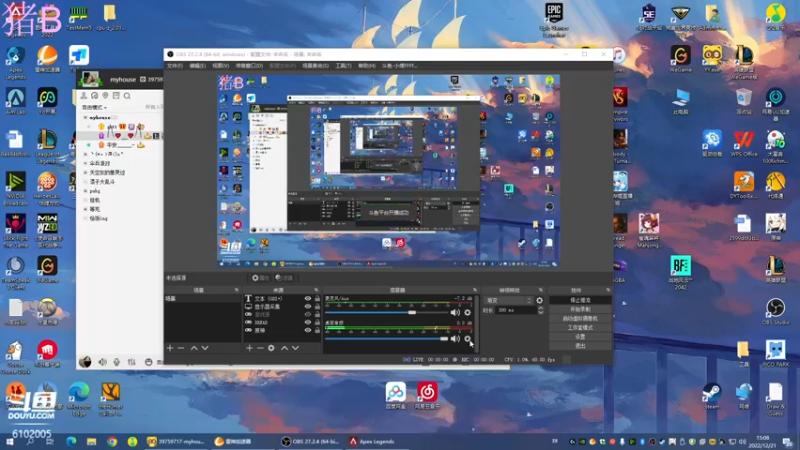Click the 桌面音频 volume slider
The image size is (800, 450).
386,339
